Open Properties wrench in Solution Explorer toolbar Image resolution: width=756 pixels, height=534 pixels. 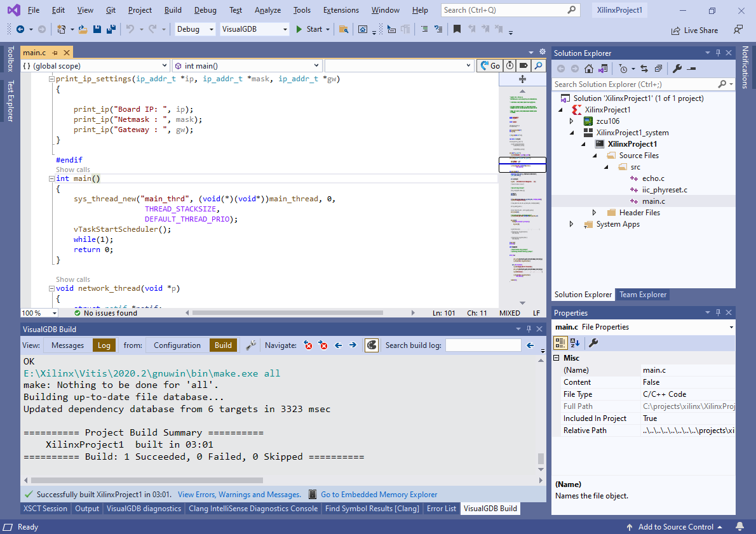point(677,69)
